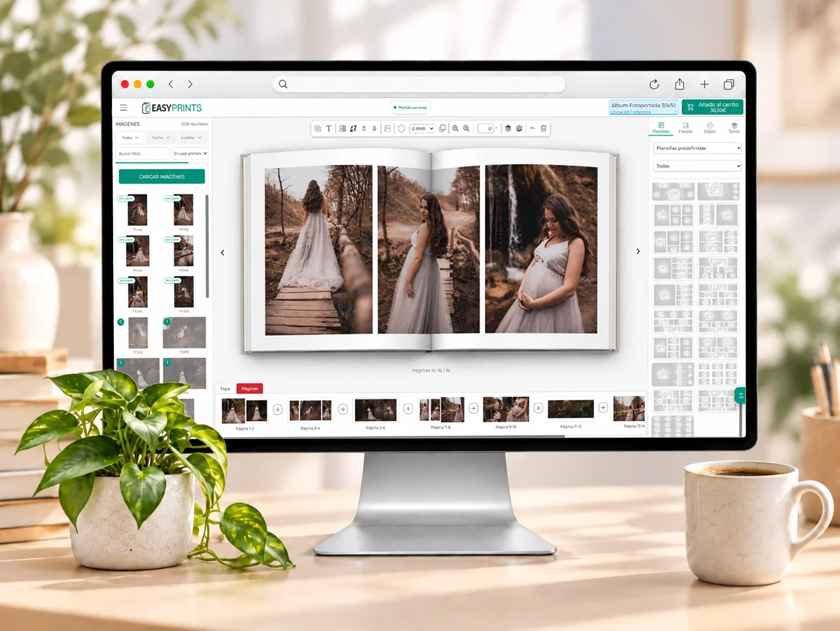Switch to the Clipart tab
Screen dimensions: 840x631
710,128
